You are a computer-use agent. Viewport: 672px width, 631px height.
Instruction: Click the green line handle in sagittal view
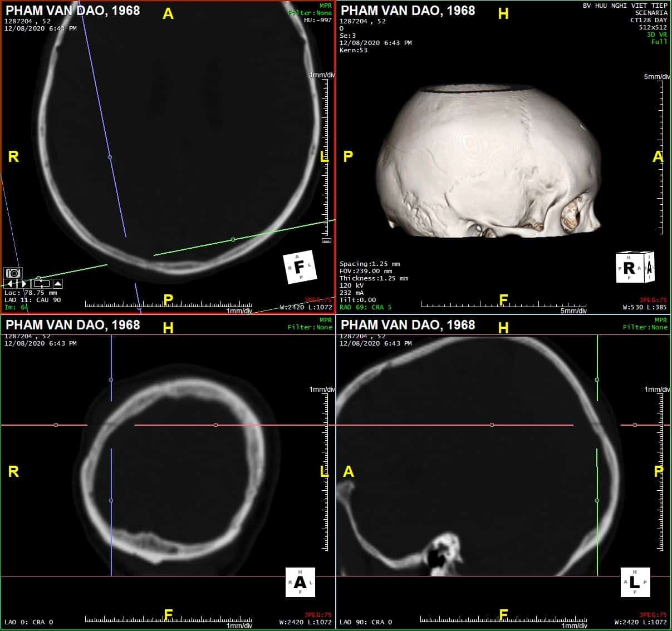(597, 379)
